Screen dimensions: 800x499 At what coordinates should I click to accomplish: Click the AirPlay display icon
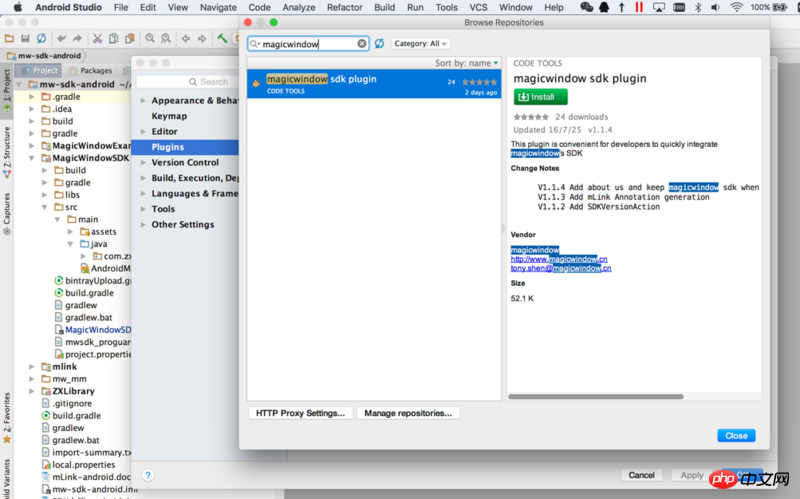[x=659, y=7]
